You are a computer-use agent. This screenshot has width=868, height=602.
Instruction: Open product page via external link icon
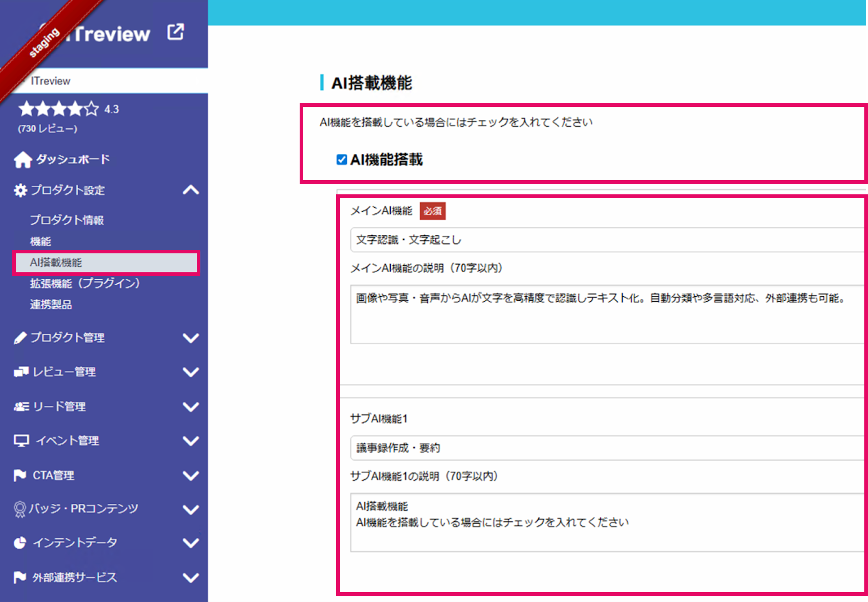[x=176, y=32]
